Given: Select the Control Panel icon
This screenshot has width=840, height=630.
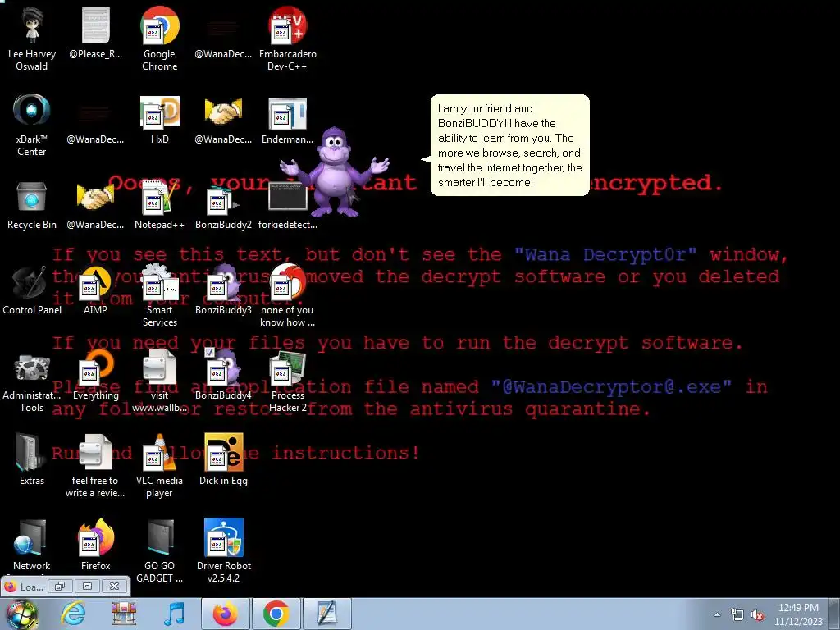Looking at the screenshot, I should 32,290.
